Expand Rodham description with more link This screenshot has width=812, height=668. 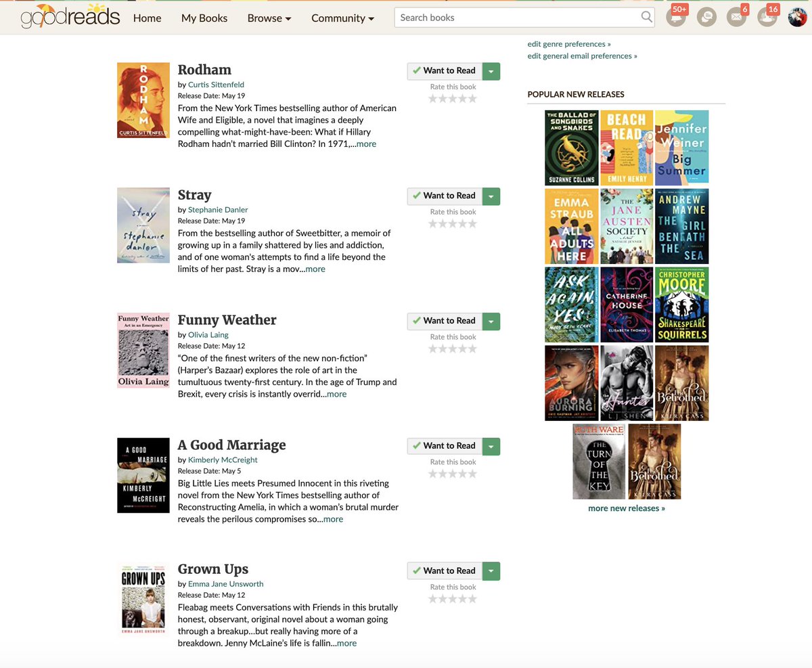(366, 144)
